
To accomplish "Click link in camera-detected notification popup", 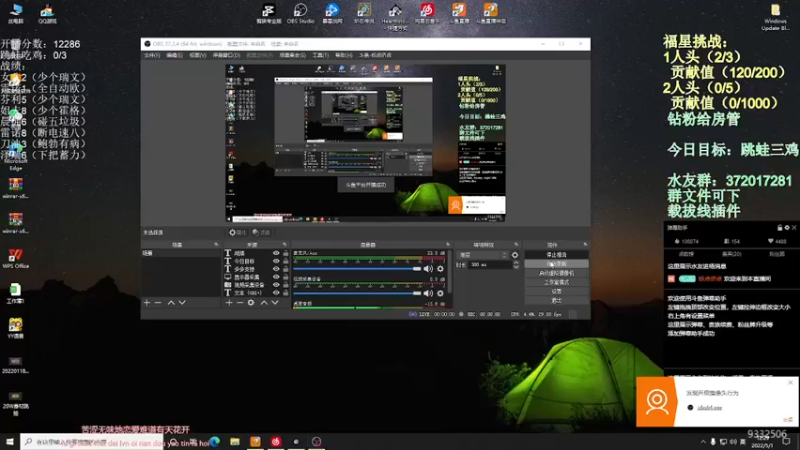I will click(x=710, y=408).
